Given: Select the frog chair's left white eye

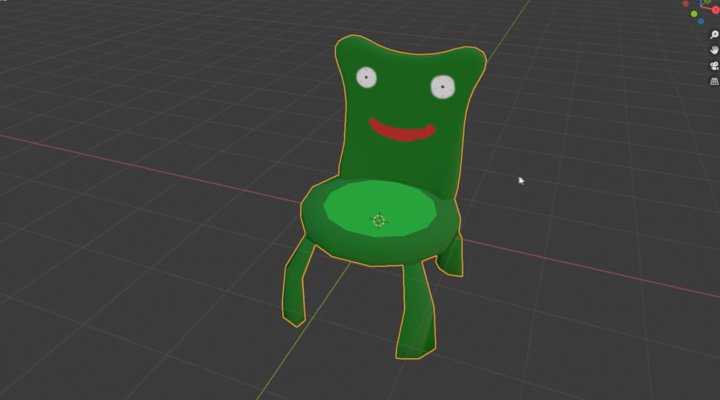Looking at the screenshot, I should click(366, 77).
